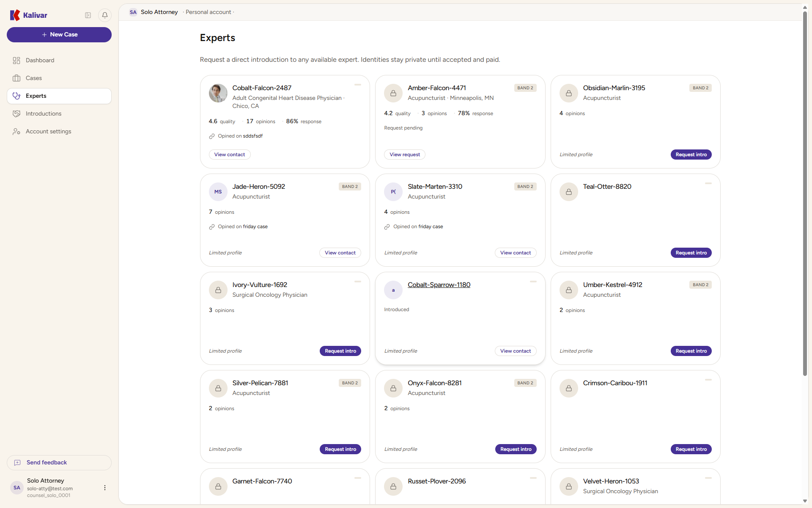Open Cobalt-Sparrow-1180 profile link
The height and width of the screenshot is (508, 812).
(x=439, y=285)
